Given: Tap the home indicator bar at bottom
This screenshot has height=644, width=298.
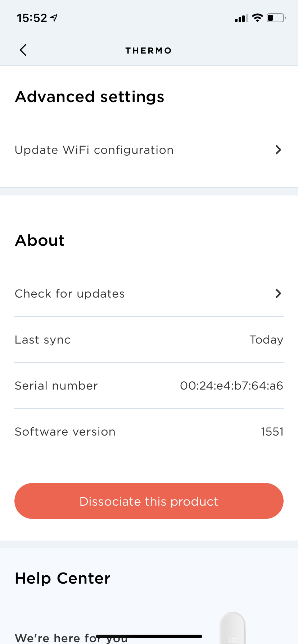Looking at the screenshot, I should (x=149, y=636).
